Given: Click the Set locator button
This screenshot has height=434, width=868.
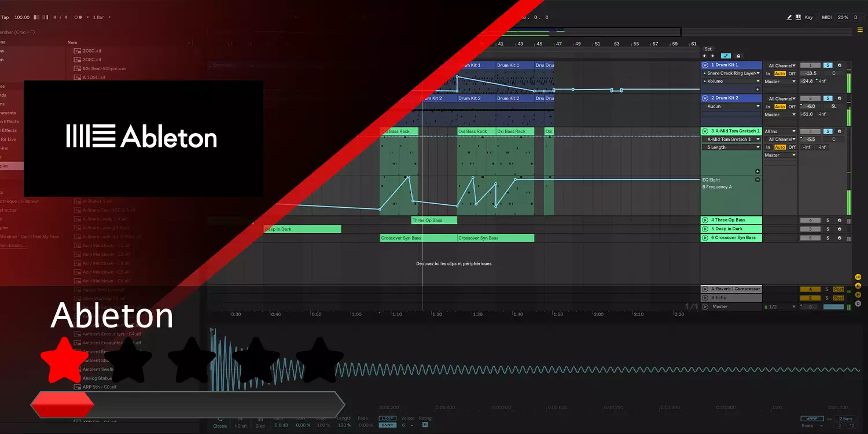Looking at the screenshot, I should pyautogui.click(x=708, y=49).
